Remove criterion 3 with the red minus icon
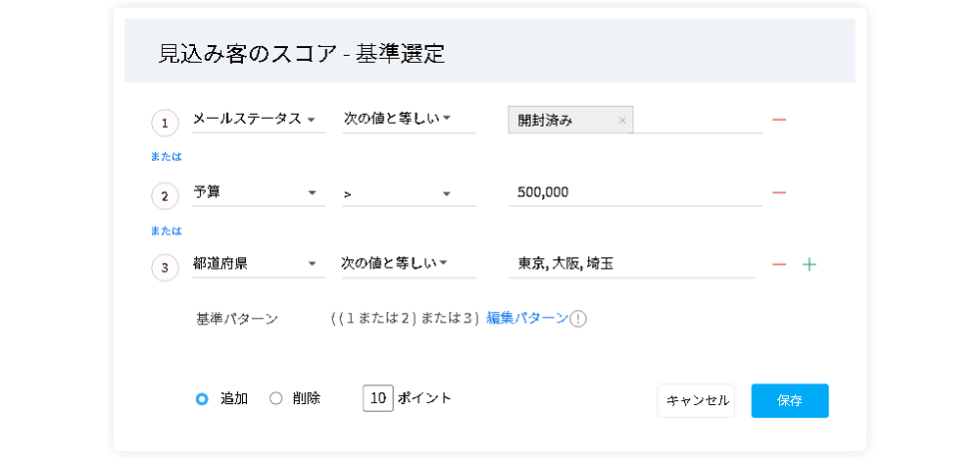Screen dimensions: 980x461 (779, 265)
